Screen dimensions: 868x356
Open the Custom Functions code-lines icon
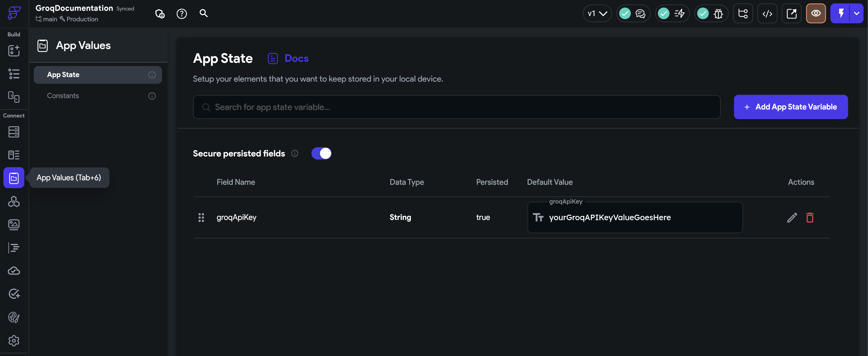pos(14,248)
